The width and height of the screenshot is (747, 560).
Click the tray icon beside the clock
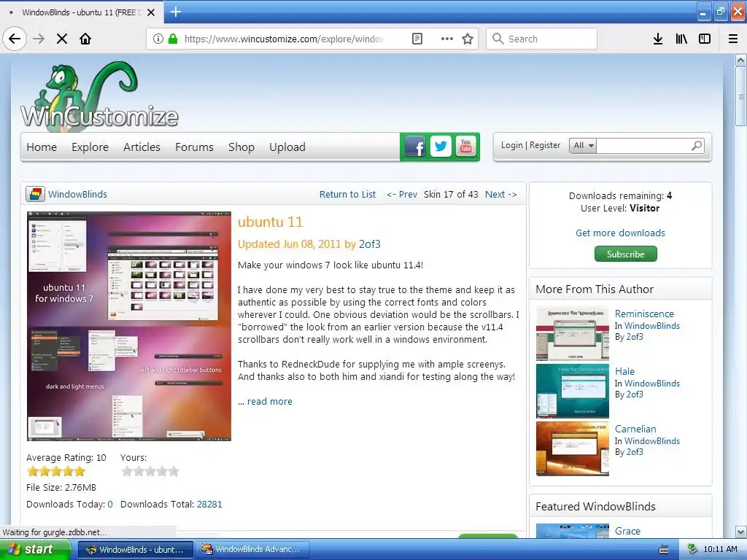692,549
